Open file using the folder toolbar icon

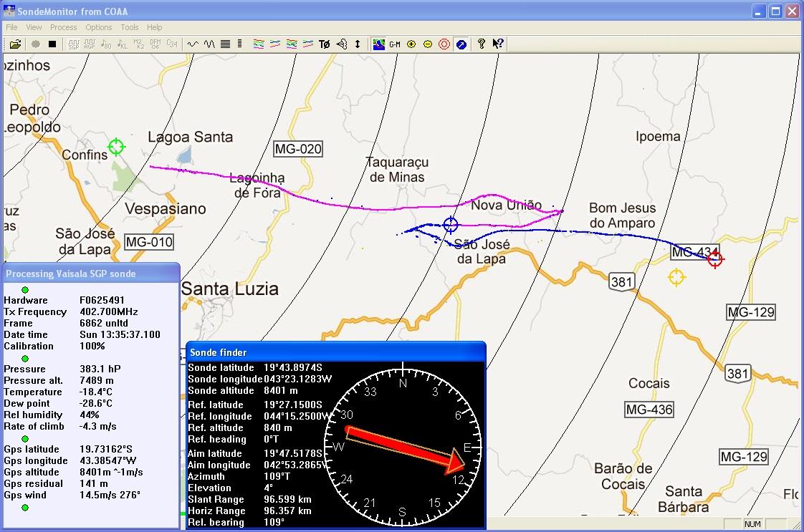pyautogui.click(x=15, y=44)
